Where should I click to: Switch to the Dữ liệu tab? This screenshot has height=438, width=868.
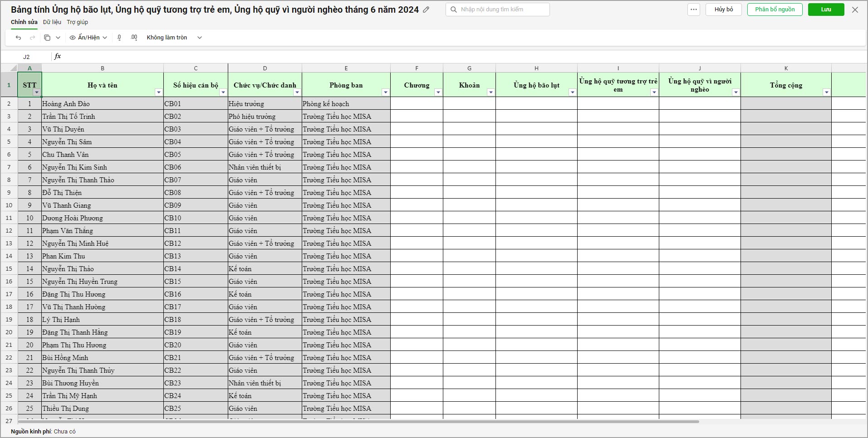[52, 22]
